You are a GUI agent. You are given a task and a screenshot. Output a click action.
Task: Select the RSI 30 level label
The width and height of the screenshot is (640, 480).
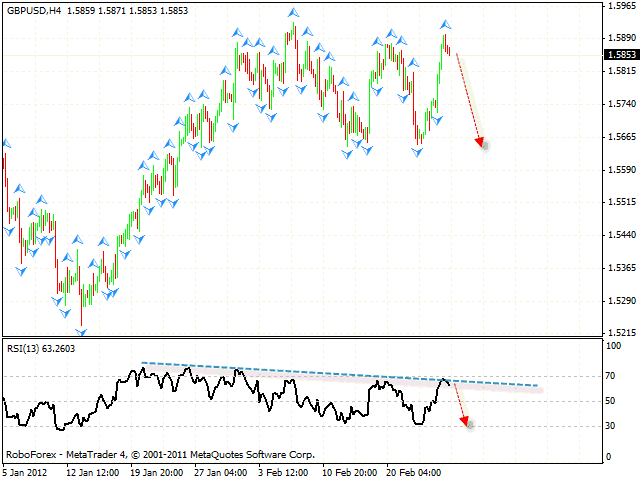(611, 427)
